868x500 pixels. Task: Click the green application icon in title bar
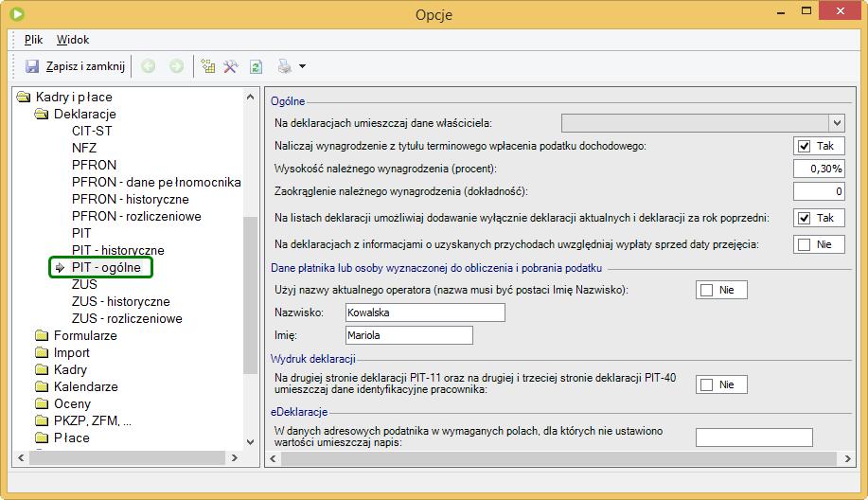coord(17,14)
